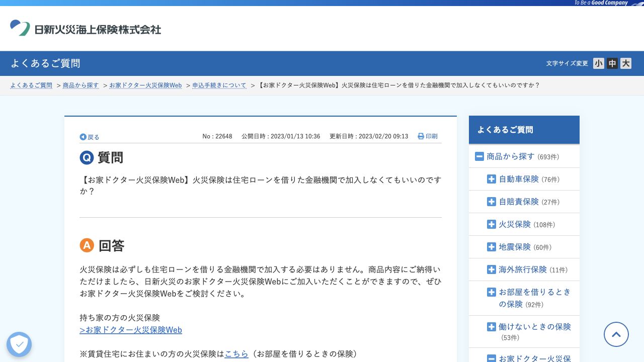Click the back-to-top arrow button

(616, 334)
